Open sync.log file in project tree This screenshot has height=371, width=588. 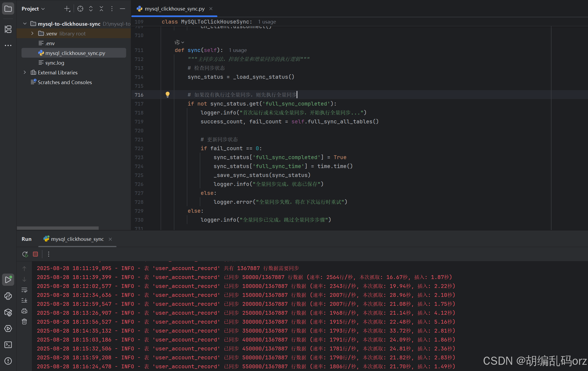(x=52, y=63)
